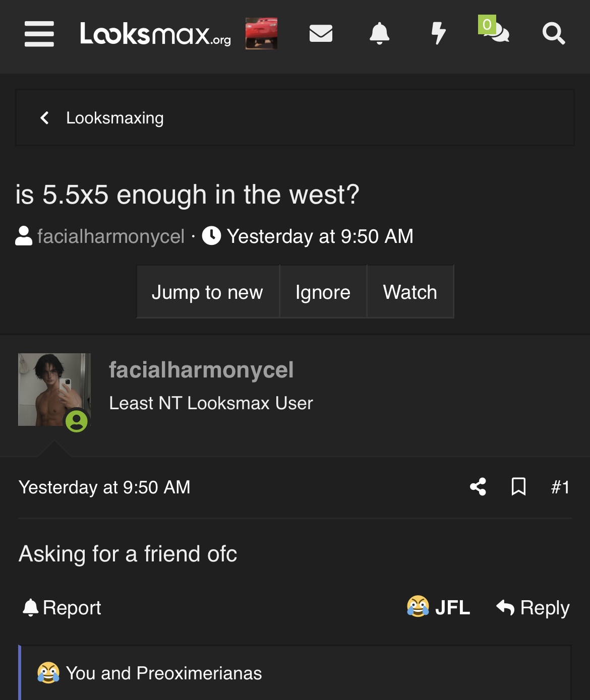590x700 pixels.
Task: Click the red car account avatar
Action: pos(261,33)
